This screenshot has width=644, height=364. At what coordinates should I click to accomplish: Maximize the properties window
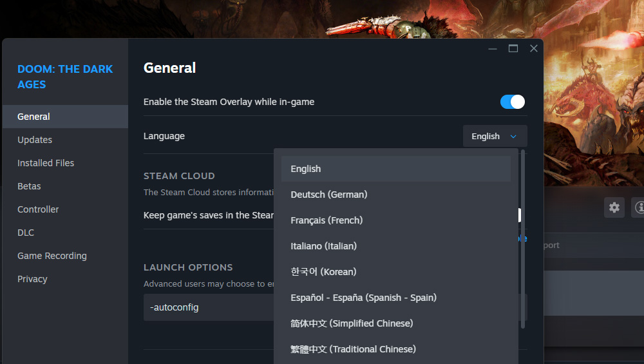(513, 48)
